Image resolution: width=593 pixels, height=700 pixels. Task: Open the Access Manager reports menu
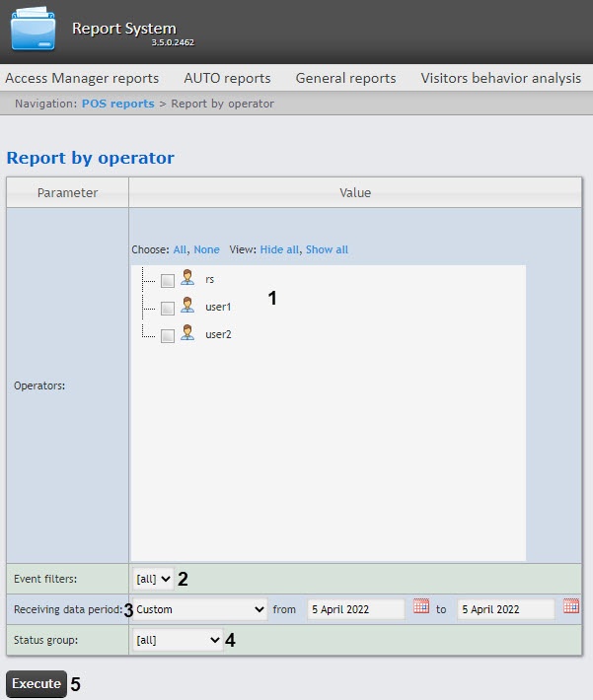(x=82, y=78)
